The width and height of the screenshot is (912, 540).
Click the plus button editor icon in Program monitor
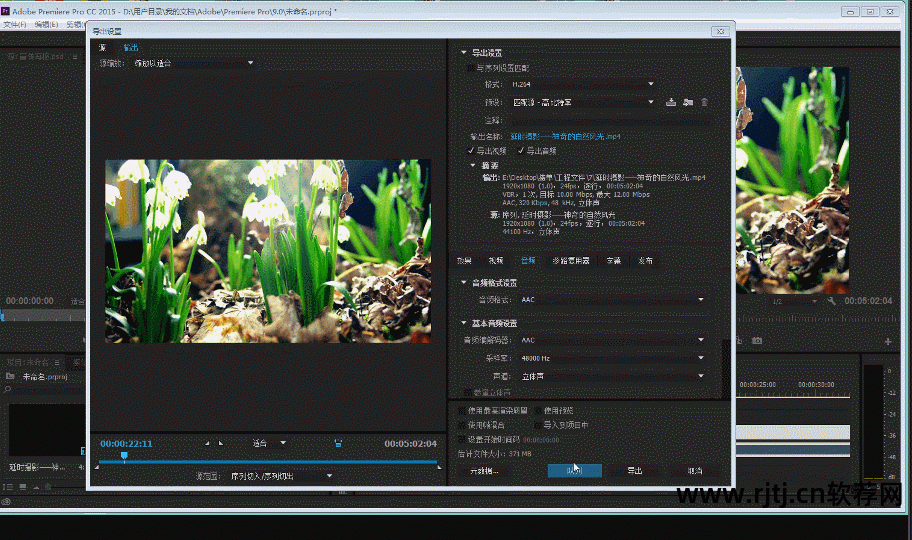[x=888, y=342]
